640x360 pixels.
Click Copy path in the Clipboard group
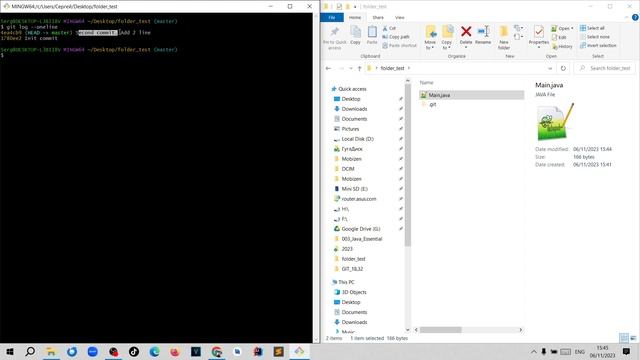pos(396,37)
